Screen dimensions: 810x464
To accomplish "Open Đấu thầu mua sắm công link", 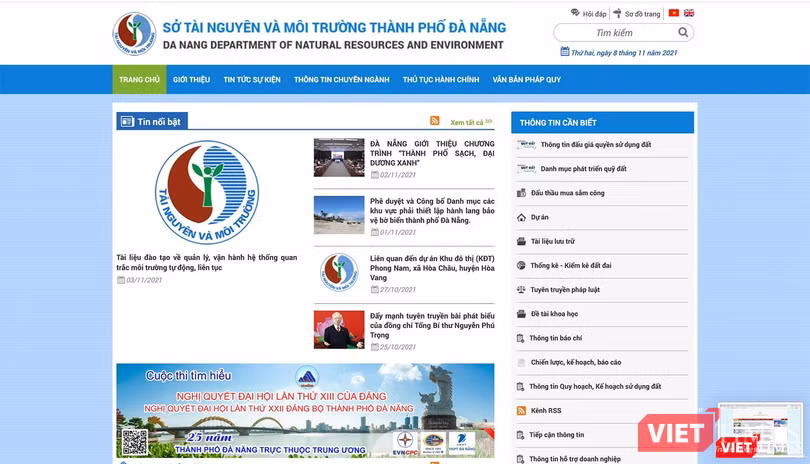I will 567,193.
